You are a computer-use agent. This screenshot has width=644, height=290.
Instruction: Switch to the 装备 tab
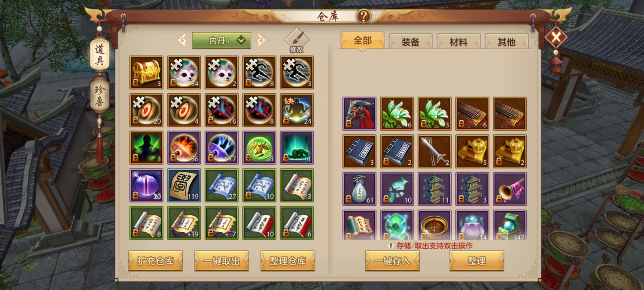[x=410, y=42]
